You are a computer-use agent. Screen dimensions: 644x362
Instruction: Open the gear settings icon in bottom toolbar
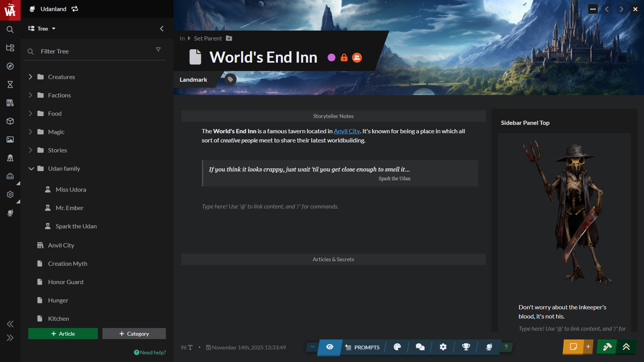[443, 347]
